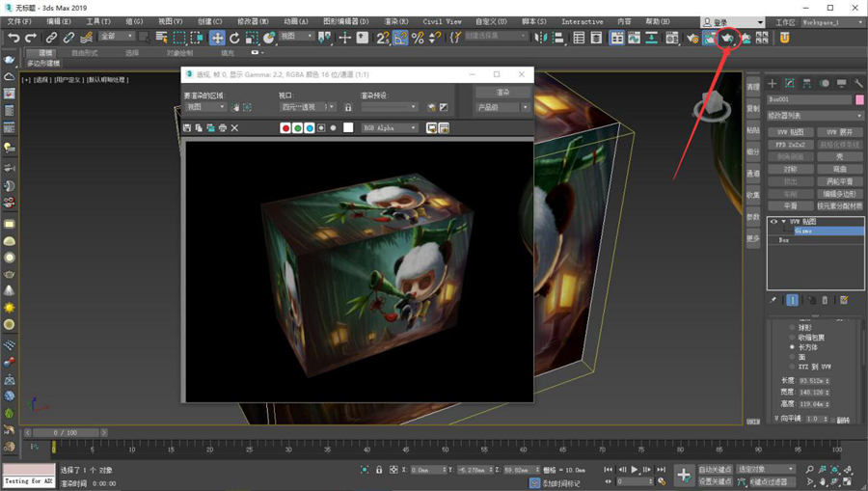Viewport: 868px width, 491px height.
Task: Select the XYZ 到 UVW radio button
Action: click(792, 367)
